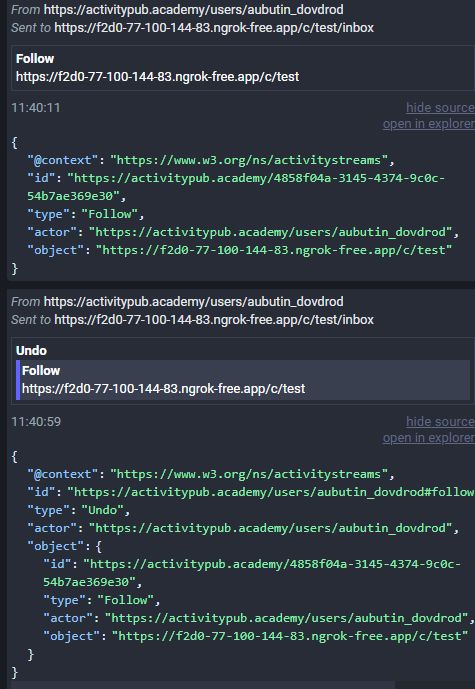Click "actor" line in the first JSON block
Viewport: 475px width, 689px height.
tap(243, 232)
